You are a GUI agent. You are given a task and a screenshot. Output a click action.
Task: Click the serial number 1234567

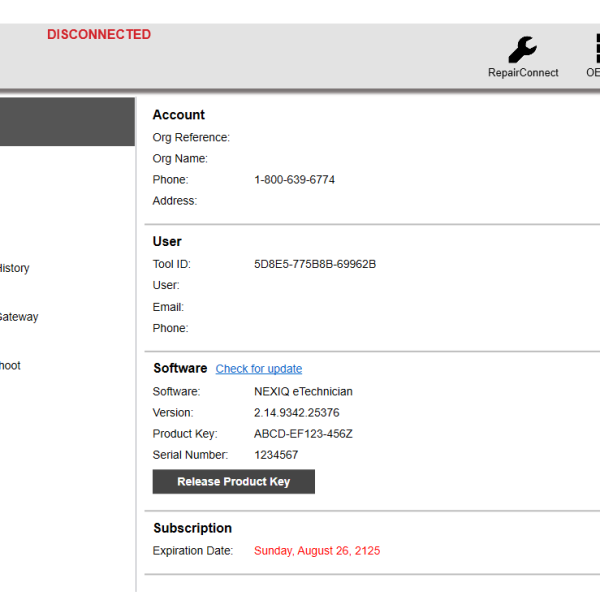tap(276, 455)
